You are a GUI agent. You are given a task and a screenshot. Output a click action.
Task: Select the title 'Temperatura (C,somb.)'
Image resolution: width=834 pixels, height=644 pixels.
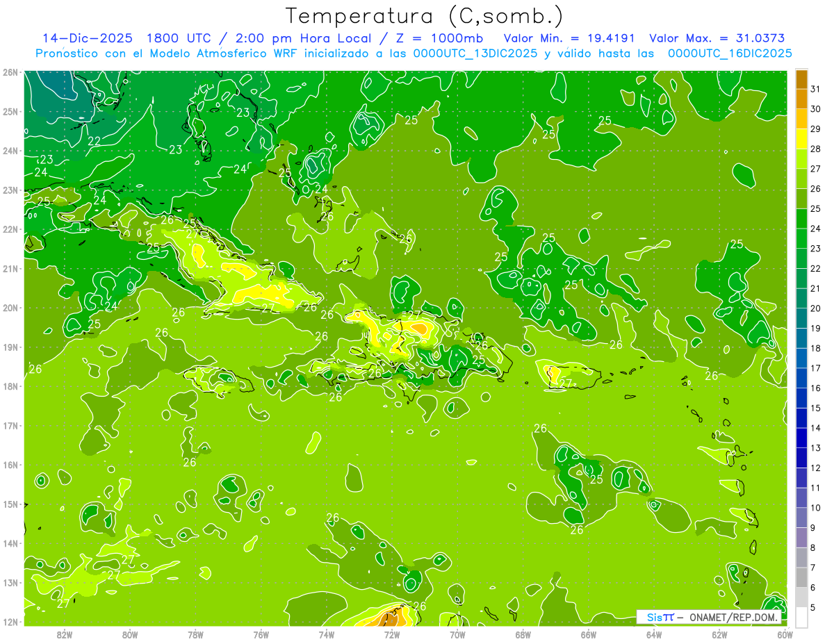click(424, 16)
